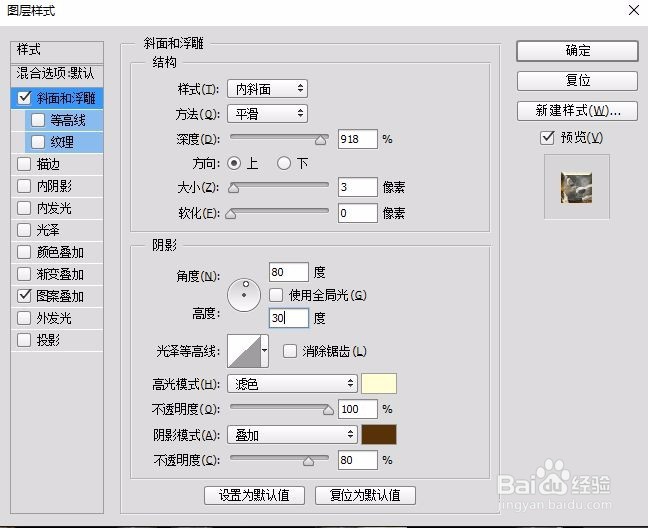Click shadow opacity field 80
The image size is (648, 528).
(357, 460)
